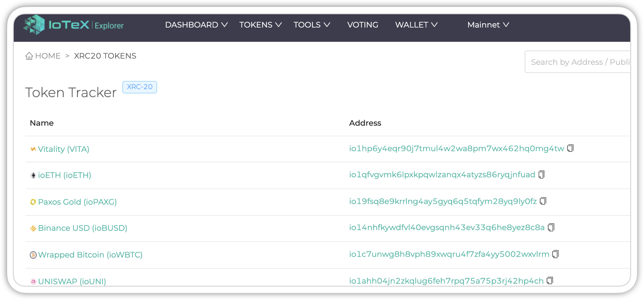
Task: Open the Vitality (VITA) token link
Action: pyautogui.click(x=64, y=149)
